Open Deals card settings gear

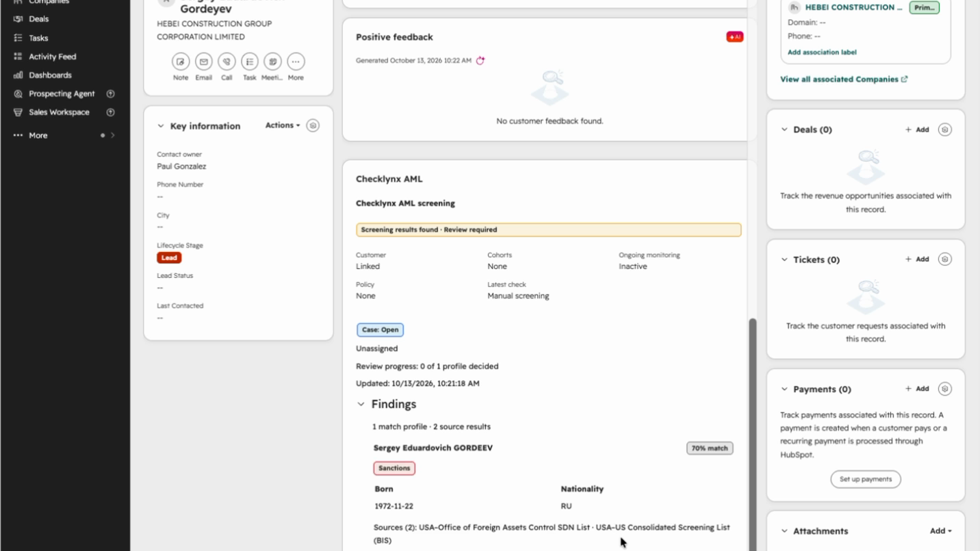(x=944, y=129)
